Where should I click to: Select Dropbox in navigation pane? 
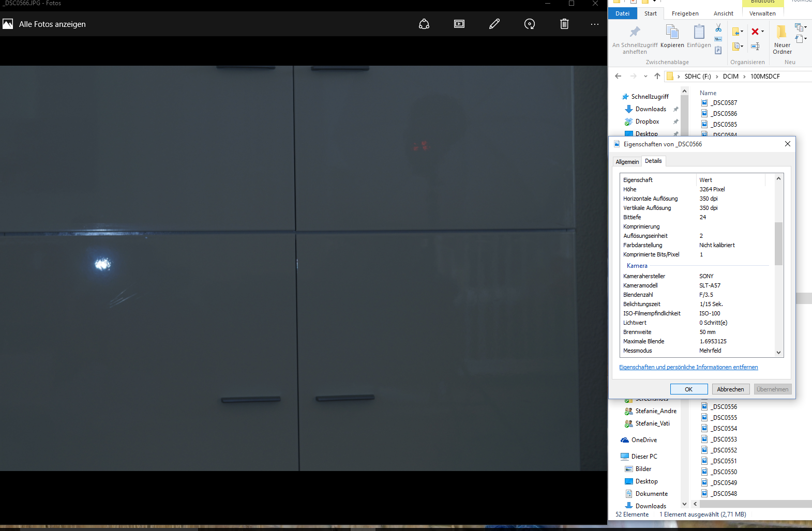coord(647,122)
